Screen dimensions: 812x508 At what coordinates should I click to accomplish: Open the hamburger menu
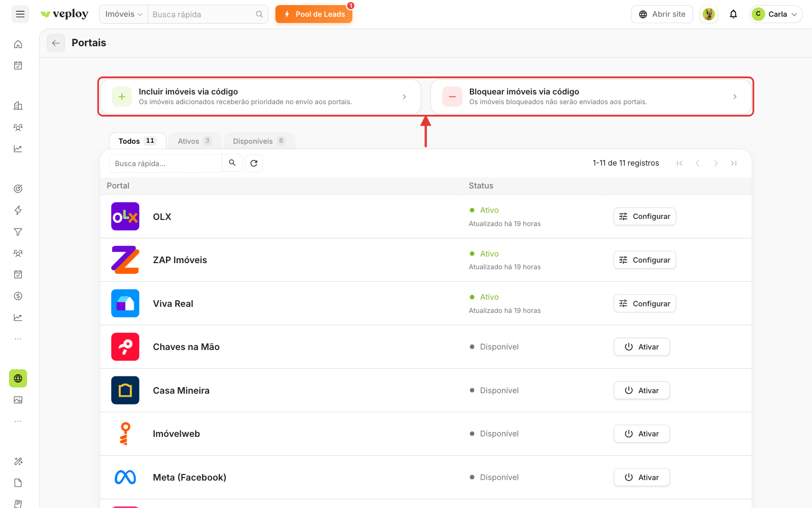(20, 14)
